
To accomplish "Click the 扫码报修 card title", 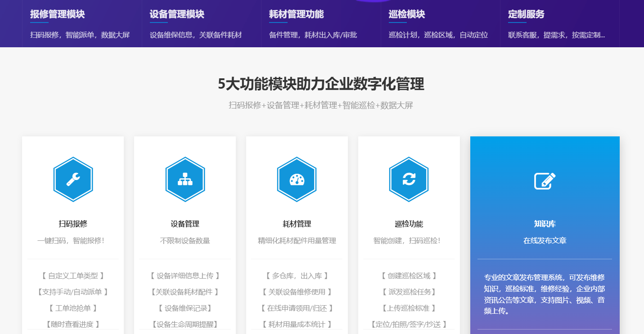I will click(x=73, y=224).
